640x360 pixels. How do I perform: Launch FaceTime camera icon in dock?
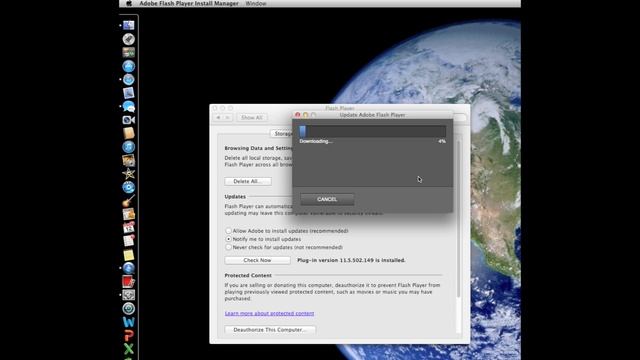coord(129,120)
